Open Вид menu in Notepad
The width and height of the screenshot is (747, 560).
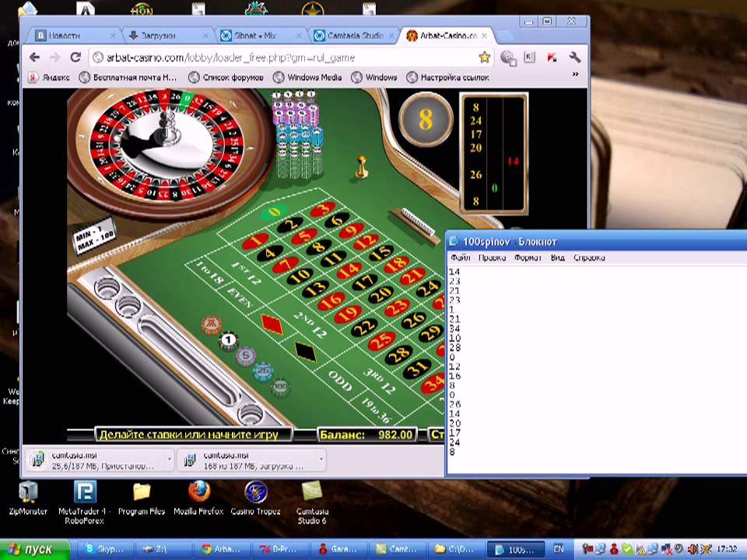557,257
